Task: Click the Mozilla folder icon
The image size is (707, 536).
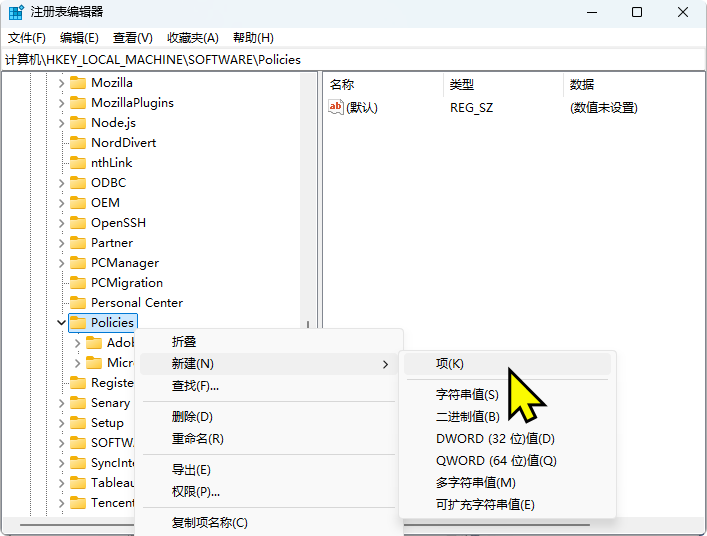Action: click(x=78, y=83)
